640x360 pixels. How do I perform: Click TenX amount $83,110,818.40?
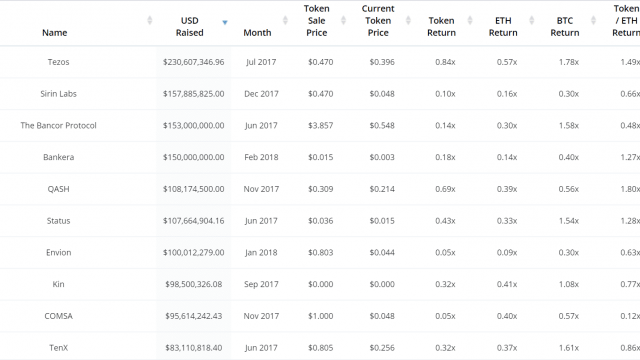point(193,348)
